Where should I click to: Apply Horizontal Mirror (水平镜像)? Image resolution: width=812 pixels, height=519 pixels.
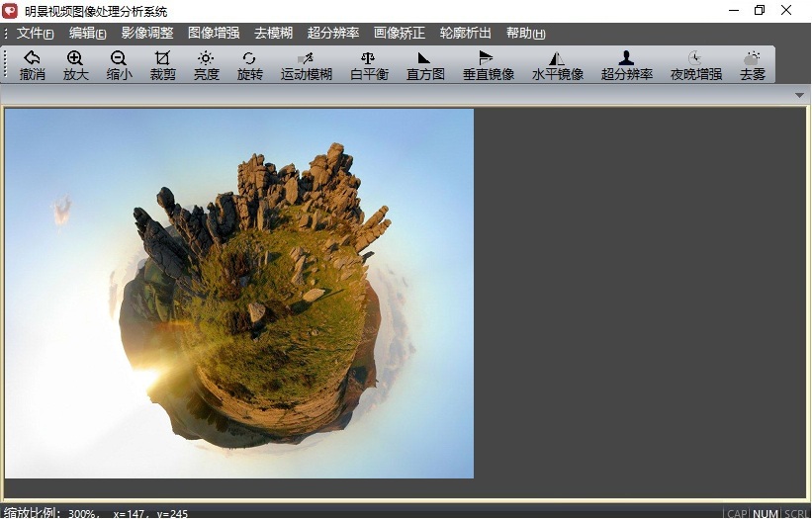coord(557,65)
